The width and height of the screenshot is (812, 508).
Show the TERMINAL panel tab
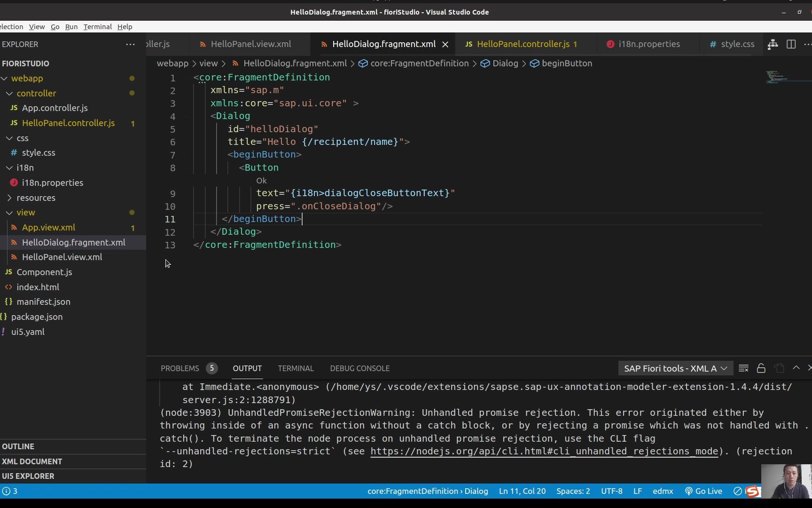pyautogui.click(x=296, y=368)
